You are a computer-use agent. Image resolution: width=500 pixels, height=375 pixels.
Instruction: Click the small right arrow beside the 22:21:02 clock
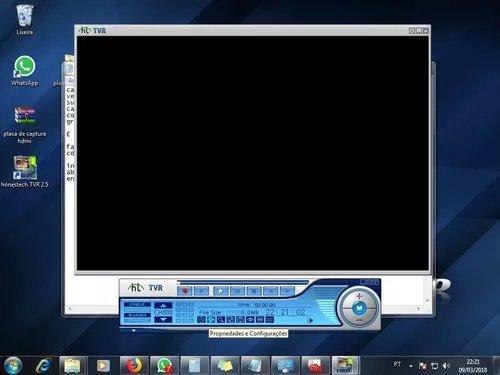(310, 320)
